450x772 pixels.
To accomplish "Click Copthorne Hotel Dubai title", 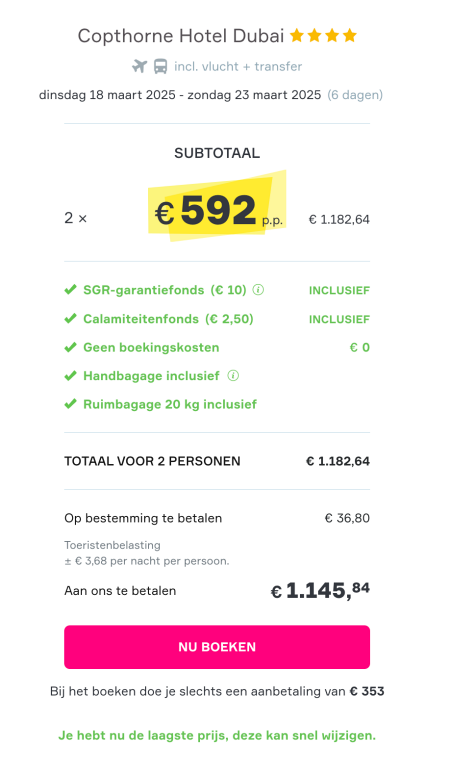I will [x=181, y=36].
